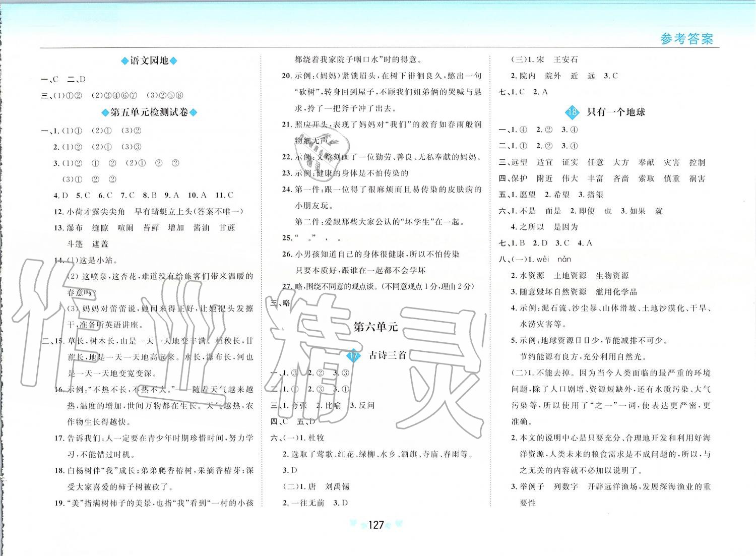Select answer 19 starting "美"指满树柿子
The width and height of the screenshot is (756, 556).
154,503
